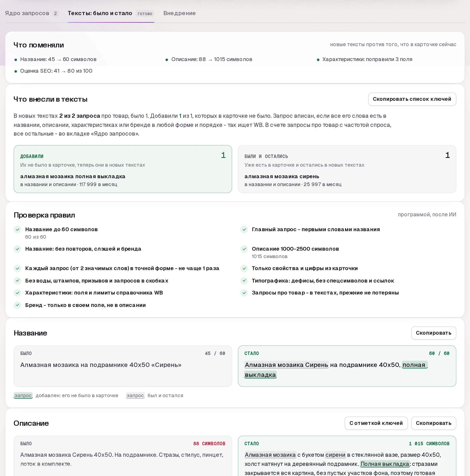Image resolution: width=470 pixels, height=476 pixels.
Task: Click check icon for «Характеристики: поля и лимиты справочника WB»
Action: click(x=18, y=293)
